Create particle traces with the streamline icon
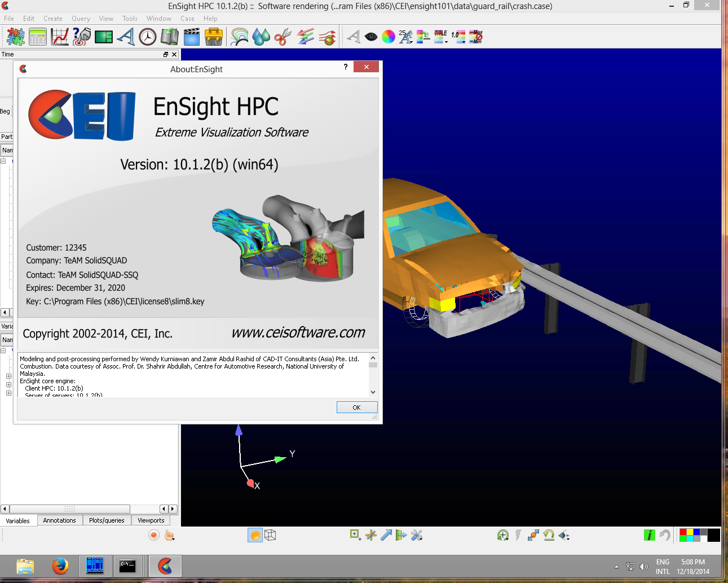 (x=327, y=37)
